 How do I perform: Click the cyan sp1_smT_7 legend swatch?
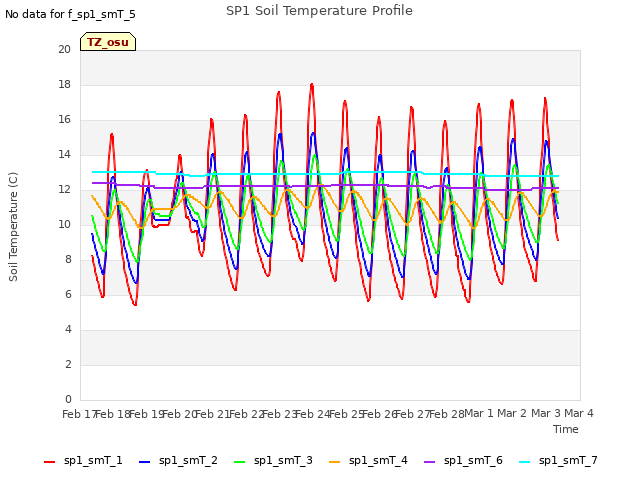pyautogui.click(x=524, y=462)
